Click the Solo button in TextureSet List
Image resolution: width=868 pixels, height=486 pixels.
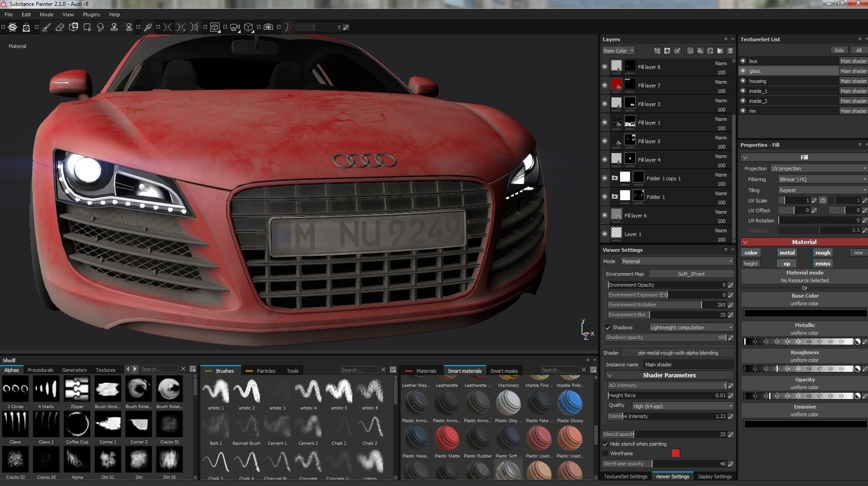point(839,50)
